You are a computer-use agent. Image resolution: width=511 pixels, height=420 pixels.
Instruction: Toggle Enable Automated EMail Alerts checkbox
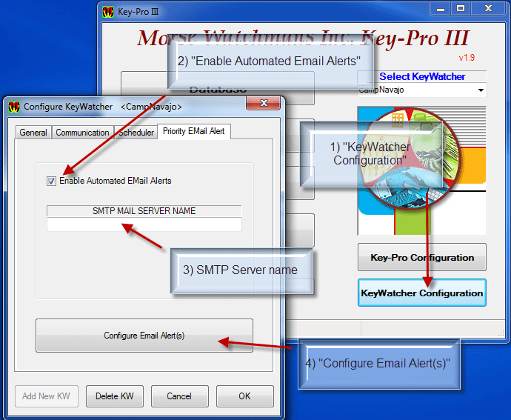coord(51,181)
